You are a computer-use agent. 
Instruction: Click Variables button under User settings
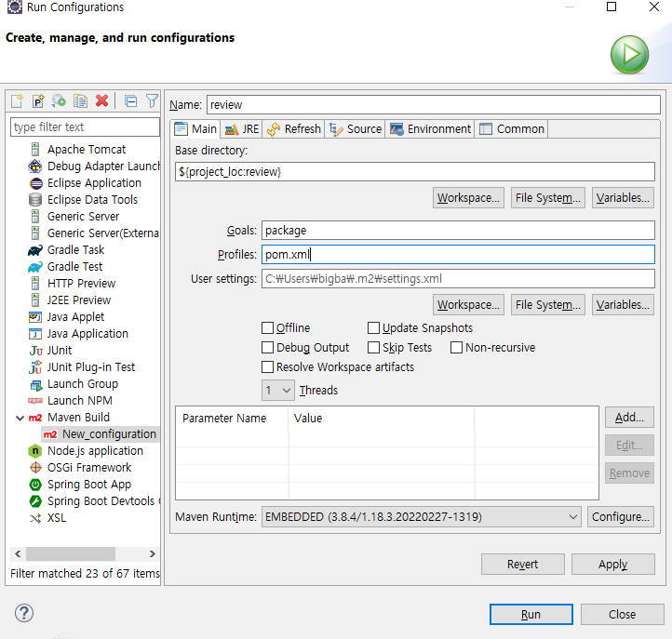click(623, 305)
